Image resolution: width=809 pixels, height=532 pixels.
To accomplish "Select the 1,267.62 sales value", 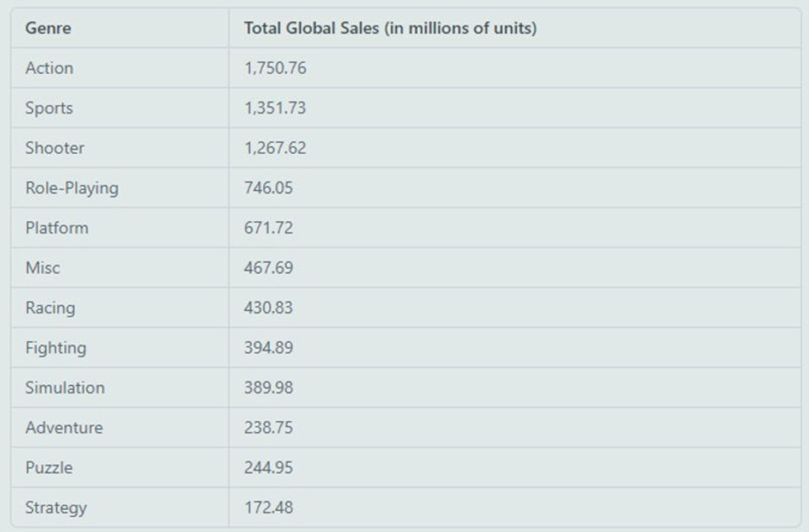I will click(275, 148).
